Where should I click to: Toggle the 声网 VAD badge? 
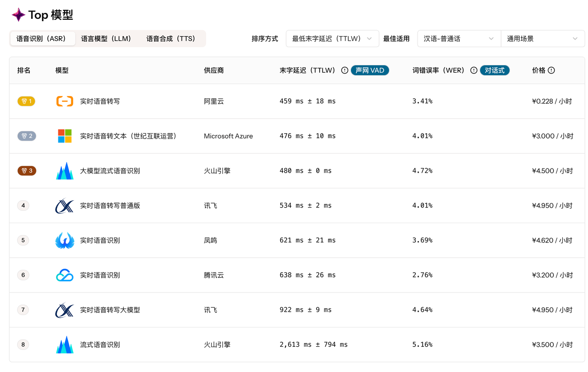click(370, 70)
